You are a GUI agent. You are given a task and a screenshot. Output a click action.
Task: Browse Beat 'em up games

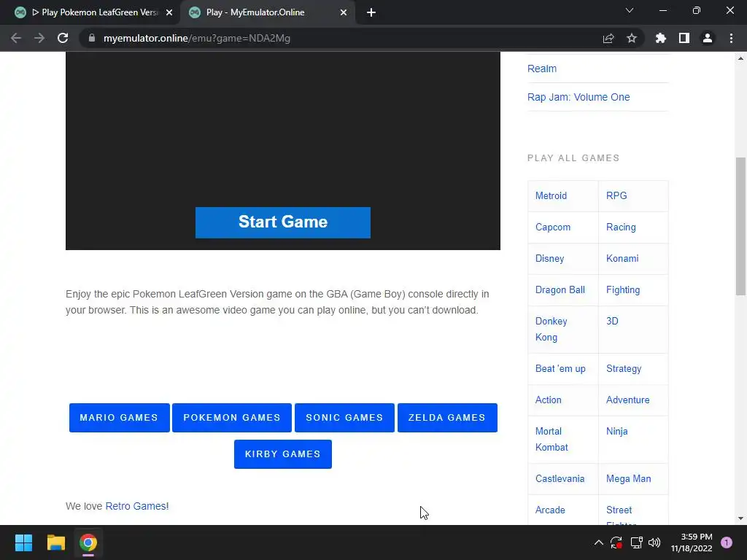click(560, 368)
